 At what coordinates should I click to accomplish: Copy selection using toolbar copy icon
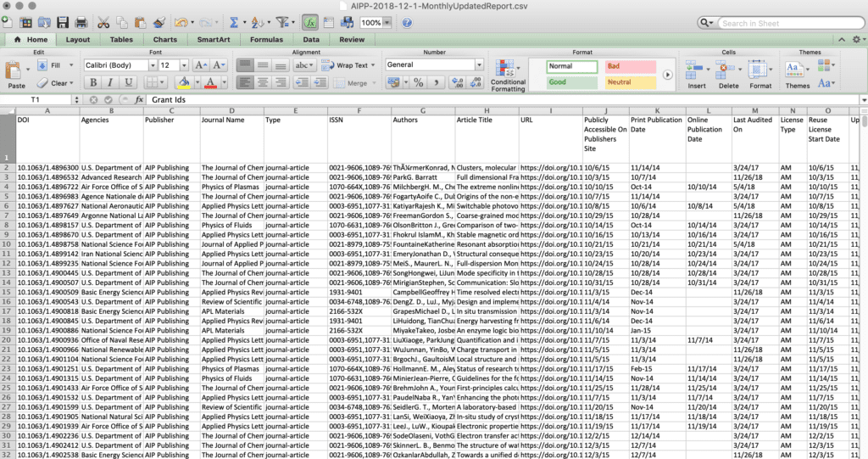pos(122,23)
